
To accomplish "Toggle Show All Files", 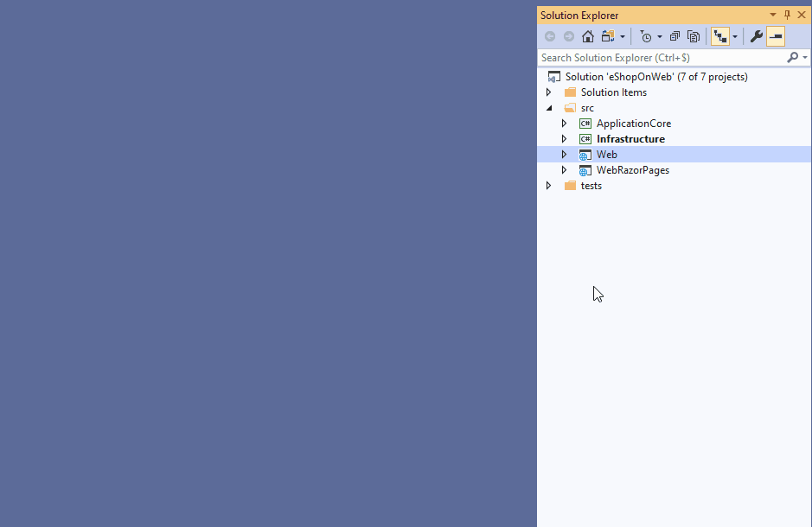I will pos(694,36).
